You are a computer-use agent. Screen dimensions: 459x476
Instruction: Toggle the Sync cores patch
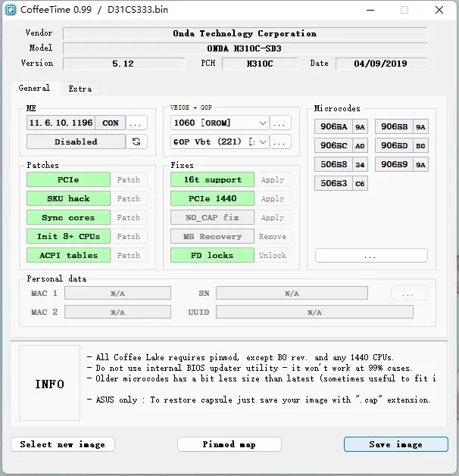(x=68, y=217)
